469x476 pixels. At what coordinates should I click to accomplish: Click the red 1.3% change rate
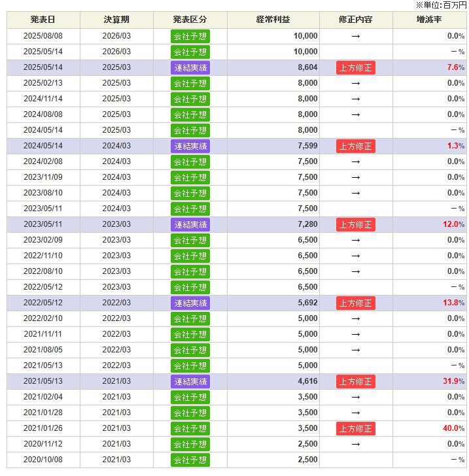(456, 146)
